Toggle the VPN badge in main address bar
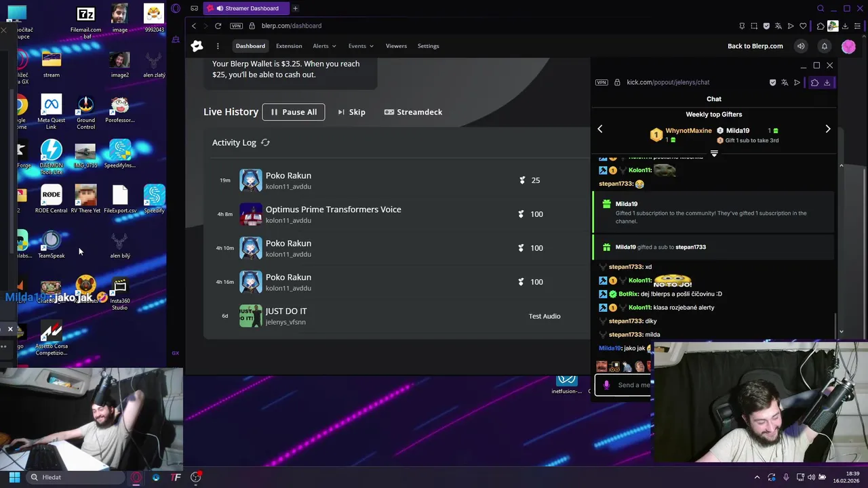868x488 pixels. coord(236,26)
